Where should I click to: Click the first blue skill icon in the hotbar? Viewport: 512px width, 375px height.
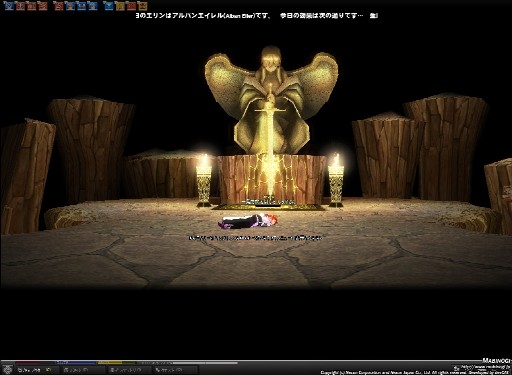[x=9, y=6]
